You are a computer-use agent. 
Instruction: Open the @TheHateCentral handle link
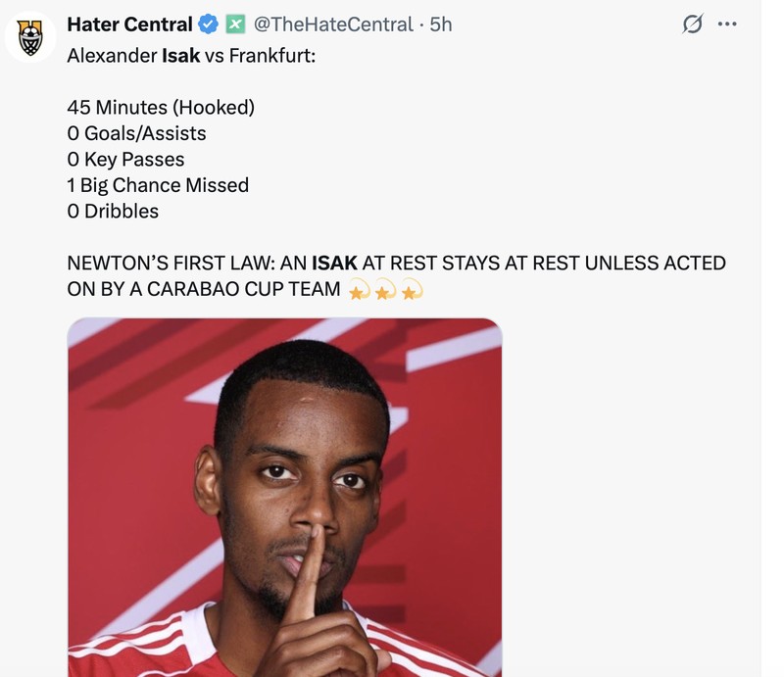coord(333,24)
